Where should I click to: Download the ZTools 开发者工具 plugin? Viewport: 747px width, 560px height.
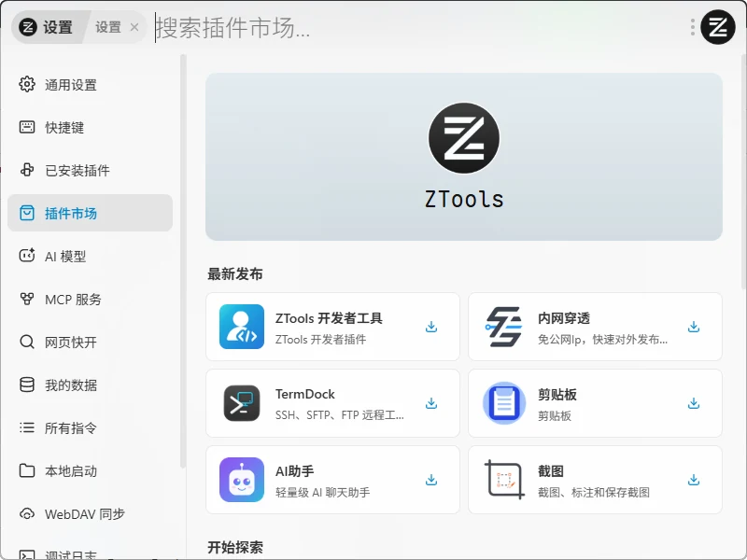click(x=431, y=327)
